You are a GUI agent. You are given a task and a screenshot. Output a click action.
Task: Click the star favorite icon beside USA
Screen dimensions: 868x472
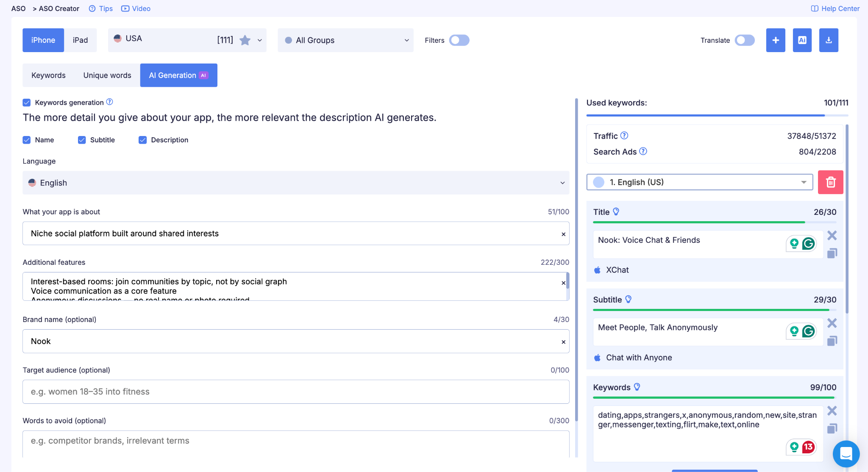(245, 40)
